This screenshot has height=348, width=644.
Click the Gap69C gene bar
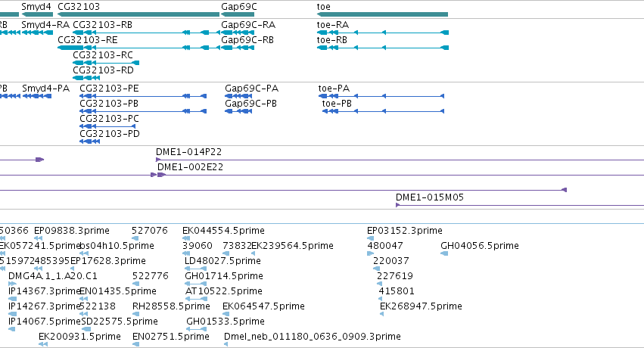point(238,14)
